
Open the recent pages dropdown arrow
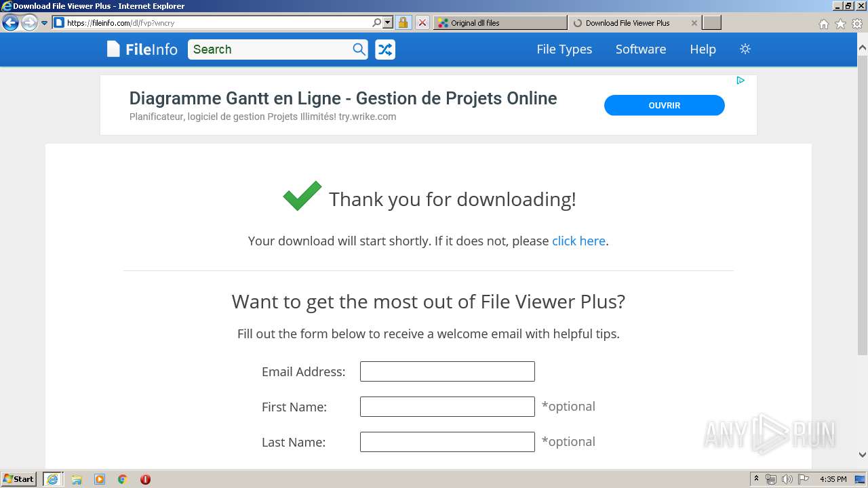(x=44, y=23)
